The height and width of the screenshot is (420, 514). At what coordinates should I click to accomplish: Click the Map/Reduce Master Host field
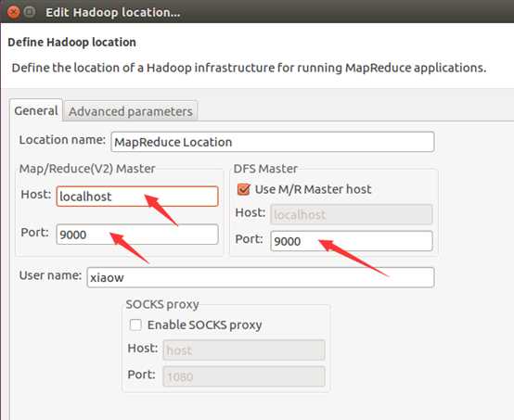(137, 197)
